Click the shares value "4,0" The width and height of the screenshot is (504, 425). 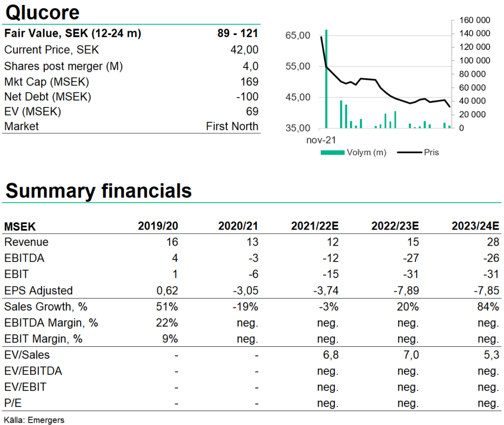pyautogui.click(x=251, y=66)
